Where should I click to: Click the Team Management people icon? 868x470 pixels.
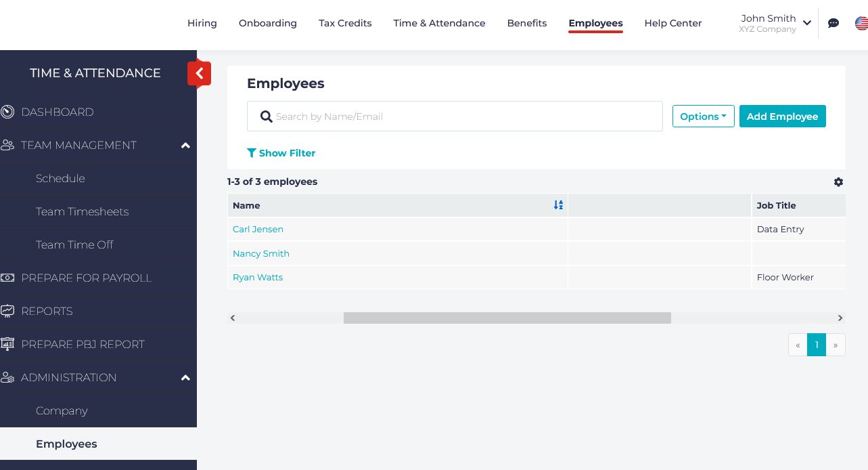coord(7,144)
